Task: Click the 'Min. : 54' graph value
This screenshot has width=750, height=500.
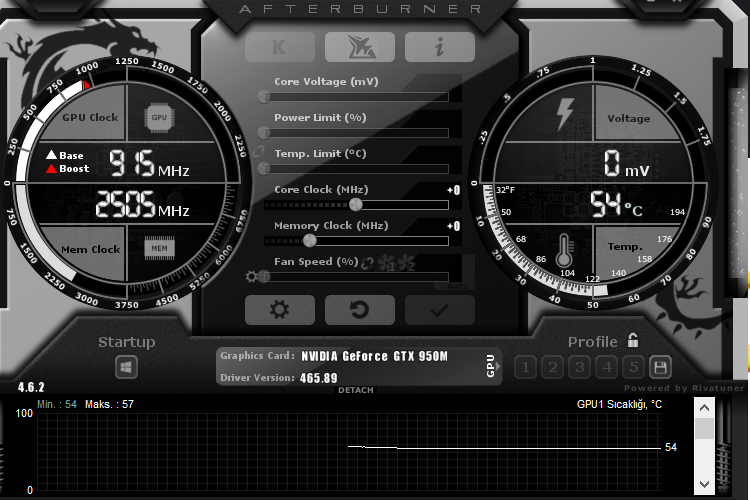Action: (57, 404)
